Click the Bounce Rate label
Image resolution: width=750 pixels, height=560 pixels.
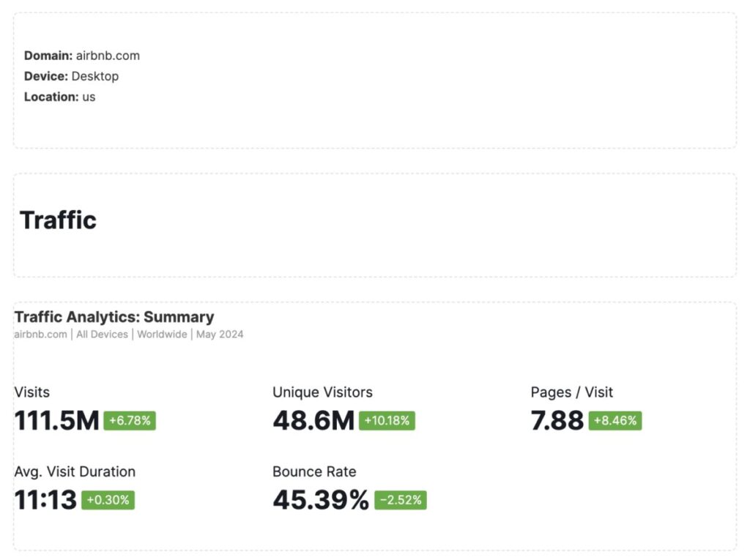pos(314,472)
